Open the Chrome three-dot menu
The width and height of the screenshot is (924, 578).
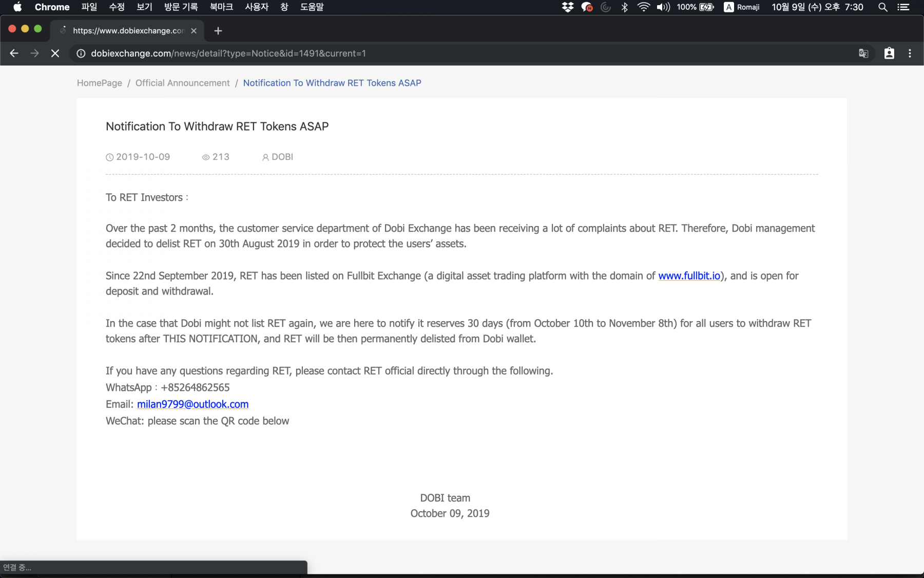click(910, 53)
